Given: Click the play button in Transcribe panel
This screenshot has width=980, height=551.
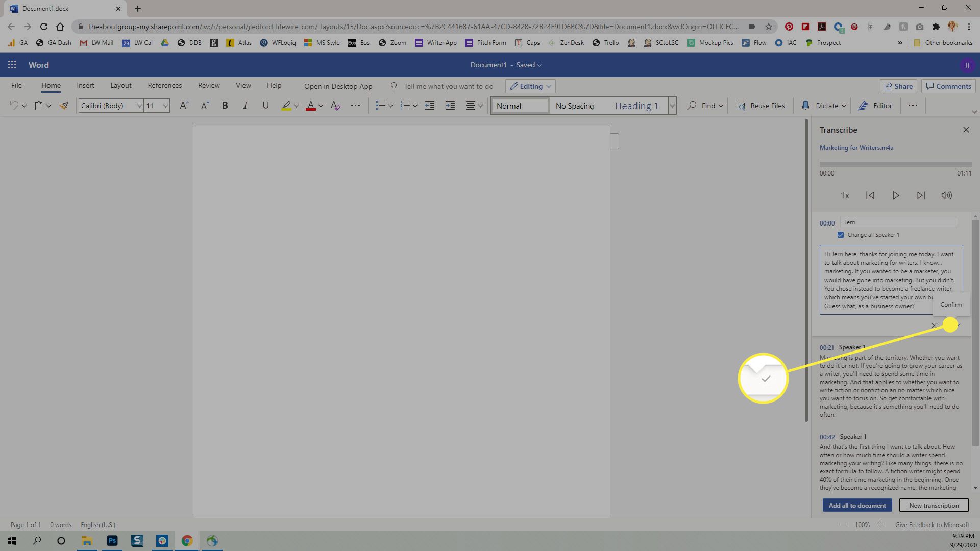Looking at the screenshot, I should pyautogui.click(x=895, y=196).
